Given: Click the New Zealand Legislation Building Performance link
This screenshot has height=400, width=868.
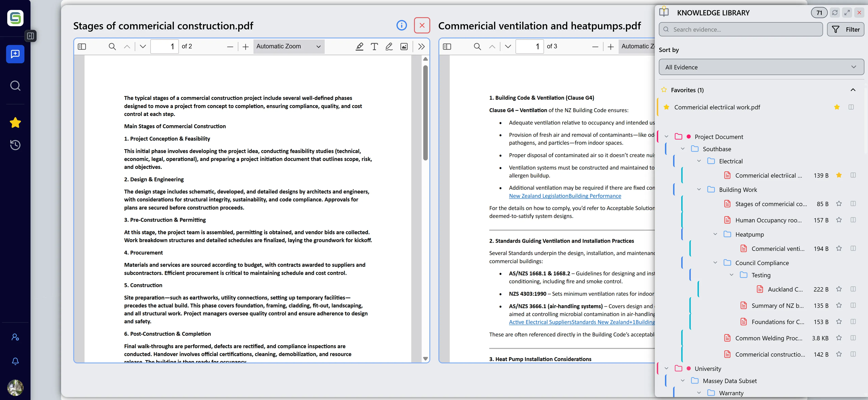Looking at the screenshot, I should [565, 196].
